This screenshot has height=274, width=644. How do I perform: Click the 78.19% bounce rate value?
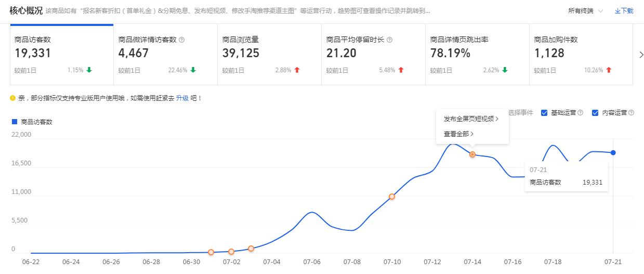450,53
